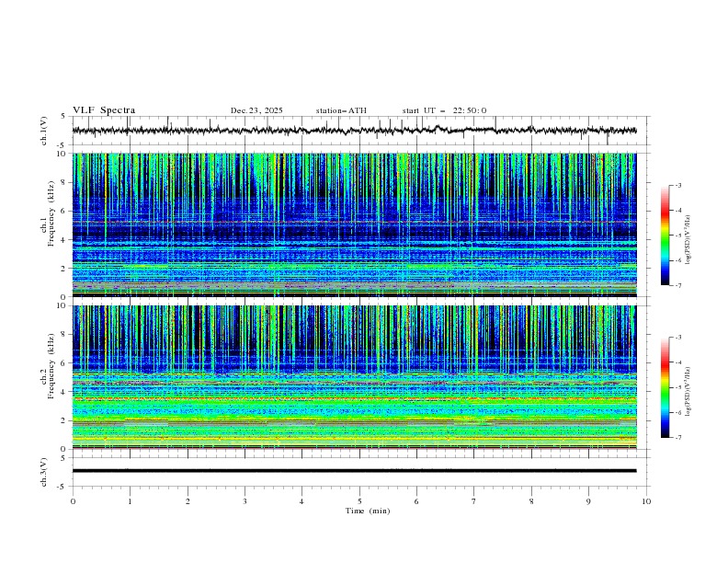Click the 0 minute tick label on time axis
The width and height of the screenshot is (728, 563).
(73, 500)
